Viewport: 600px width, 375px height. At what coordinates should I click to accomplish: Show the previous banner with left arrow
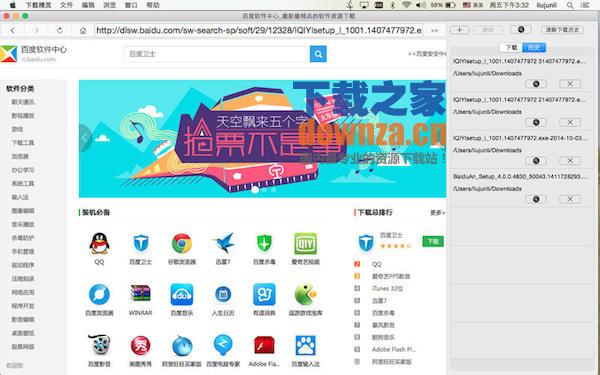click(85, 138)
